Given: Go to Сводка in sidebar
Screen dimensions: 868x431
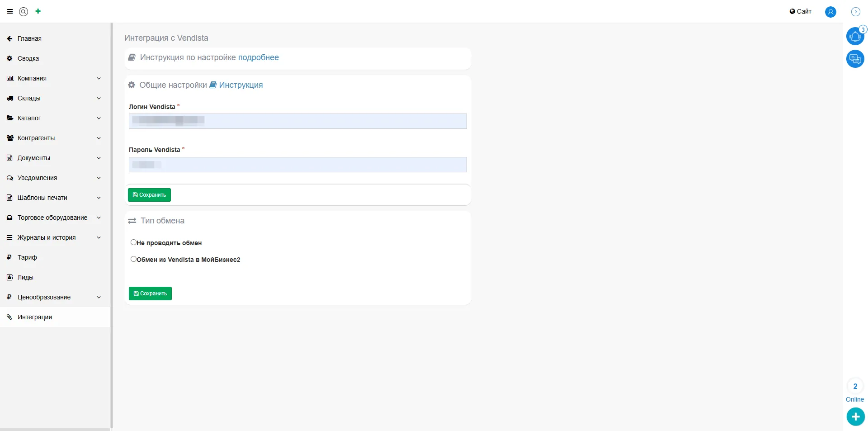Looking at the screenshot, I should tap(28, 58).
